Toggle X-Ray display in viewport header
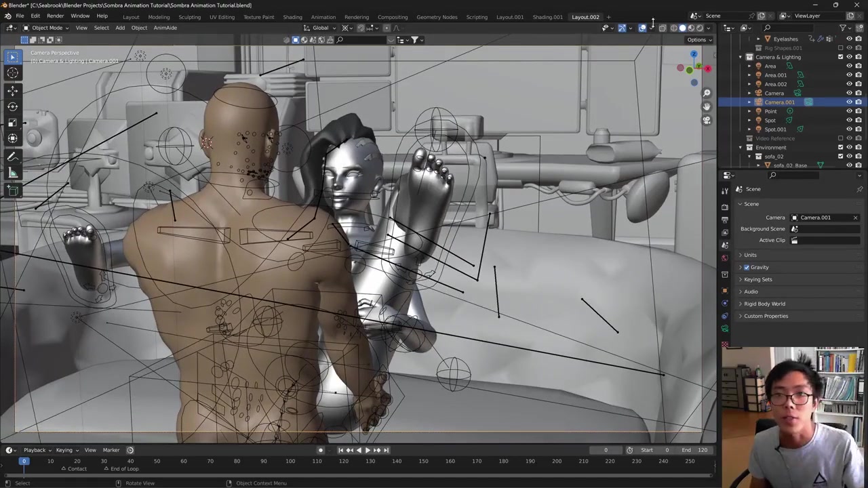This screenshot has width=868, height=488. (663, 28)
